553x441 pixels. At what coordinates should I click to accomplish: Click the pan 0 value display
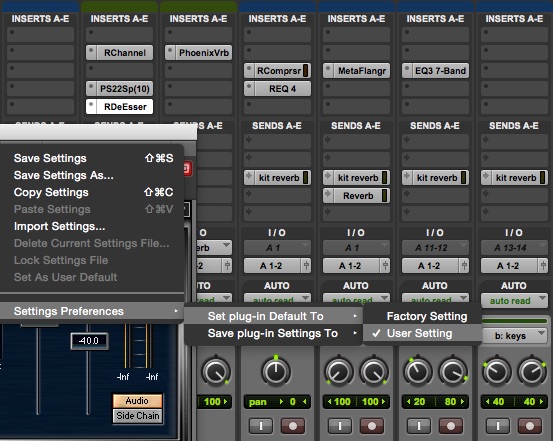[277, 401]
